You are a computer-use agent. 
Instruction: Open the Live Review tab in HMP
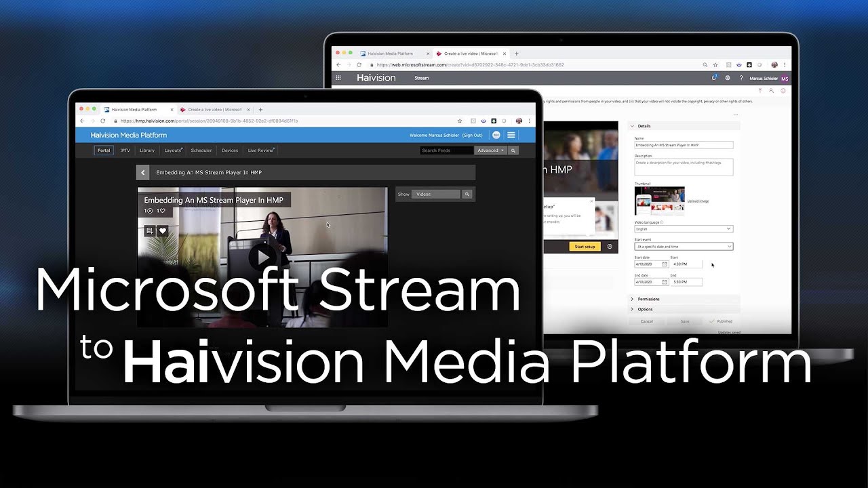tap(261, 150)
